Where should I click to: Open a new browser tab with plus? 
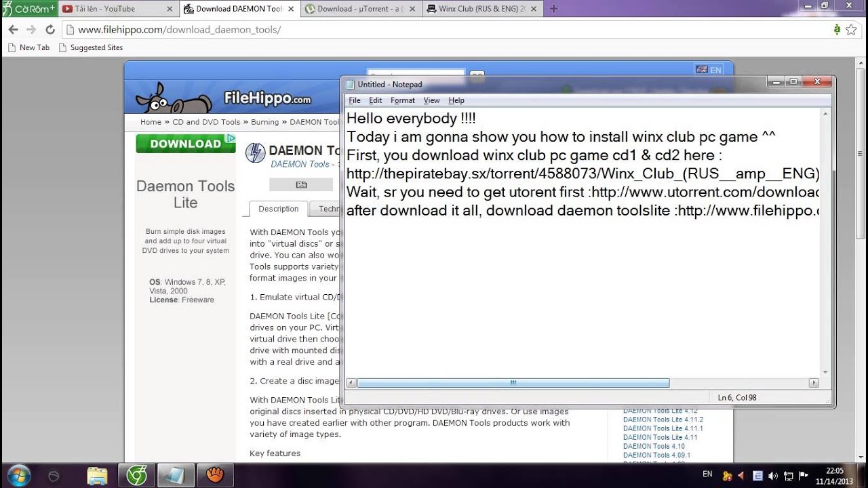tap(553, 9)
